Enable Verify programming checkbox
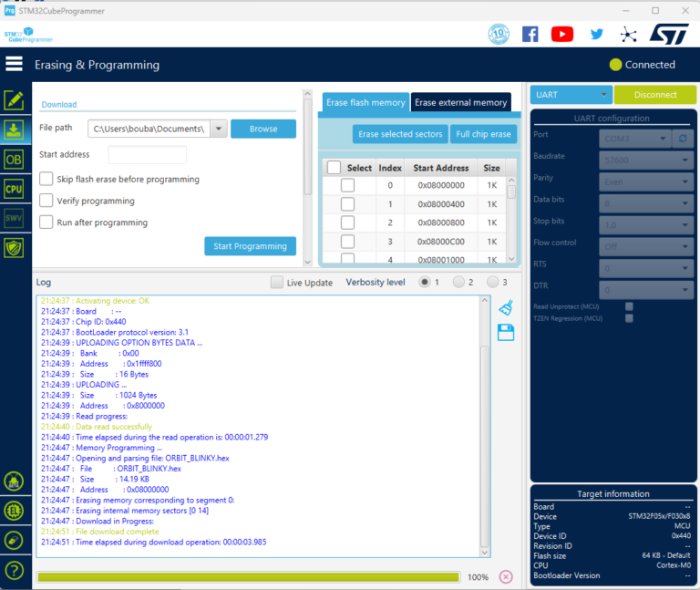The width and height of the screenshot is (700, 590). click(x=46, y=201)
